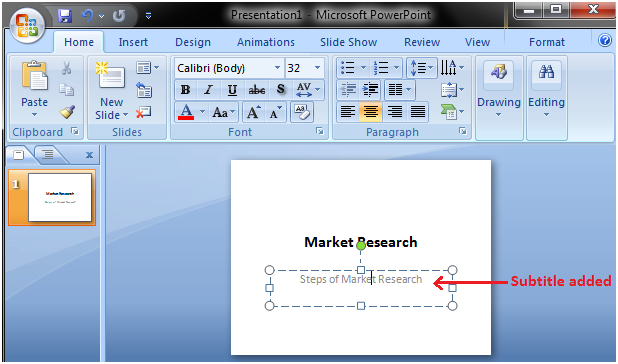Switch to the Insert tab
The width and height of the screenshot is (618, 364).
pyautogui.click(x=133, y=42)
